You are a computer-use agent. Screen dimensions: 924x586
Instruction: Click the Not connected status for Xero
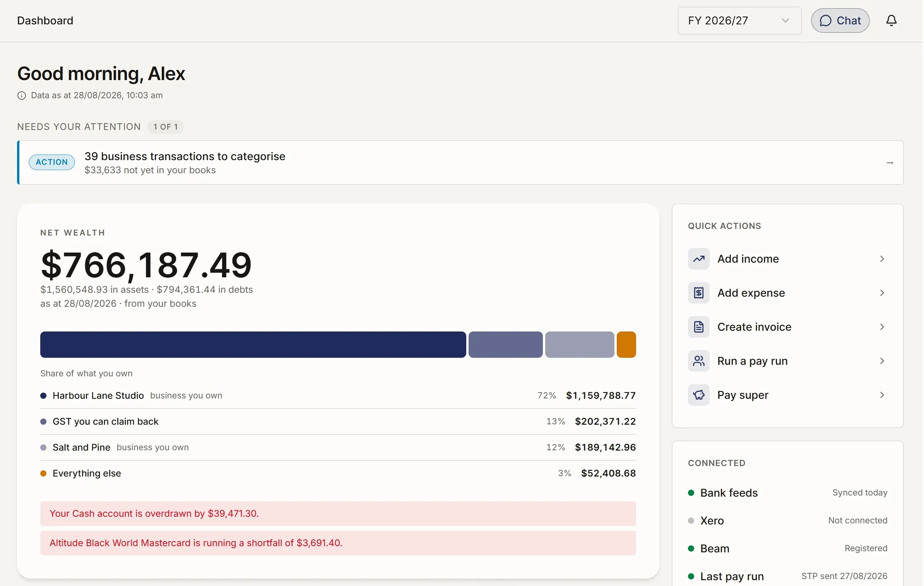pyautogui.click(x=857, y=521)
